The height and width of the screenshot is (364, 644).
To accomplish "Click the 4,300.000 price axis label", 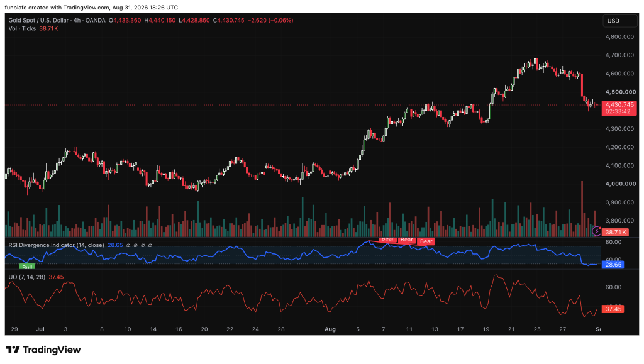I will 619,128.
